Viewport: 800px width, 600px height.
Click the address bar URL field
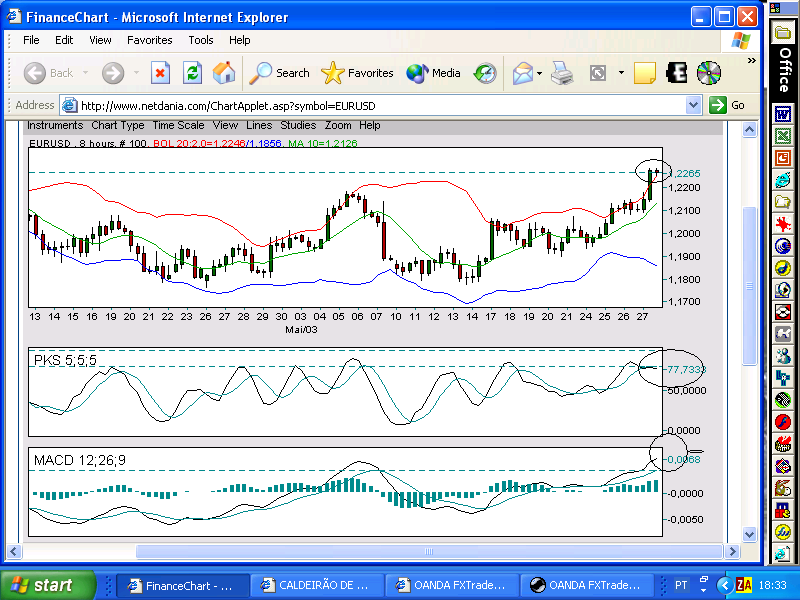coord(380,105)
